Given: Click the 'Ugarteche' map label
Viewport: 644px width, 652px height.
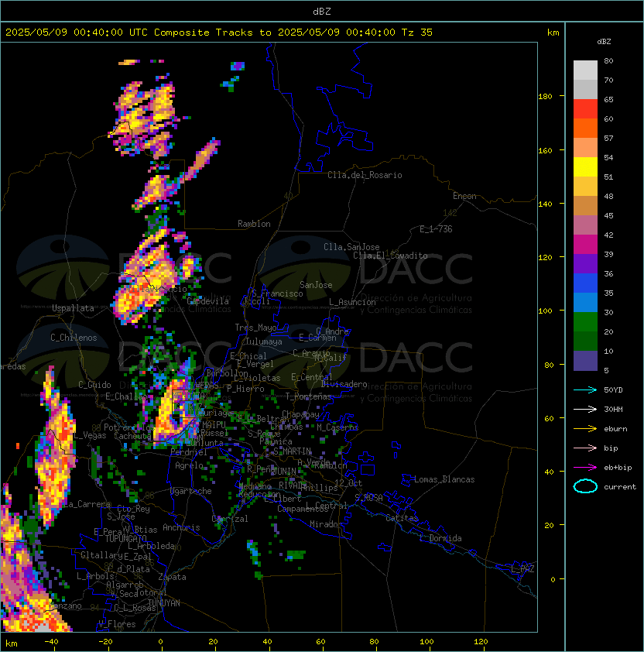Looking at the screenshot, I should coord(190,491).
